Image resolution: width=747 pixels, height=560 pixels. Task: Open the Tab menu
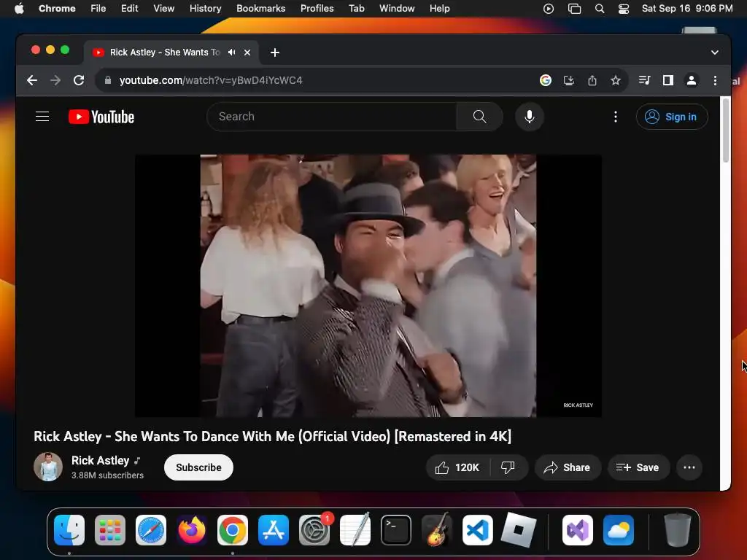pyautogui.click(x=356, y=9)
